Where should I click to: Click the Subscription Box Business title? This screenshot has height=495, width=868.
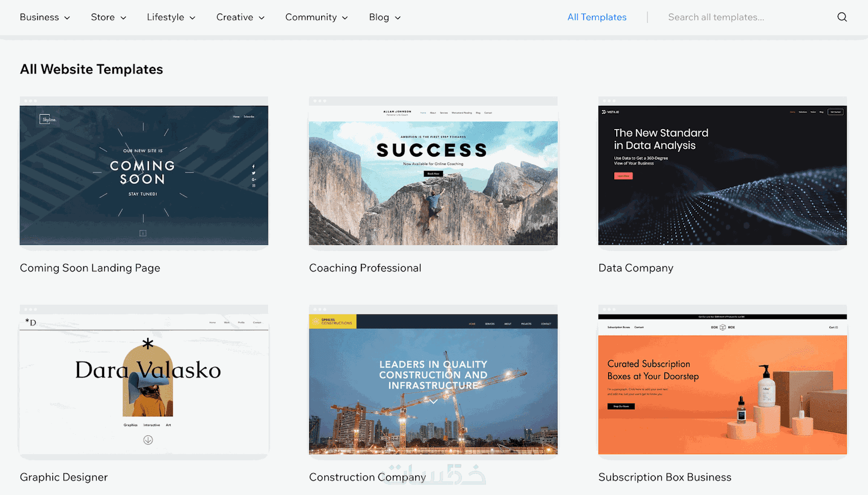click(665, 477)
